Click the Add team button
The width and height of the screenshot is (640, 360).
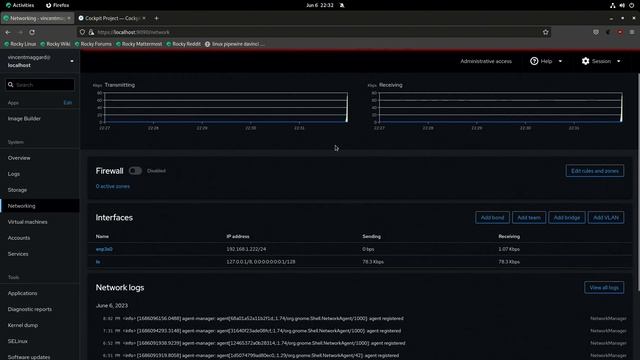(529, 218)
